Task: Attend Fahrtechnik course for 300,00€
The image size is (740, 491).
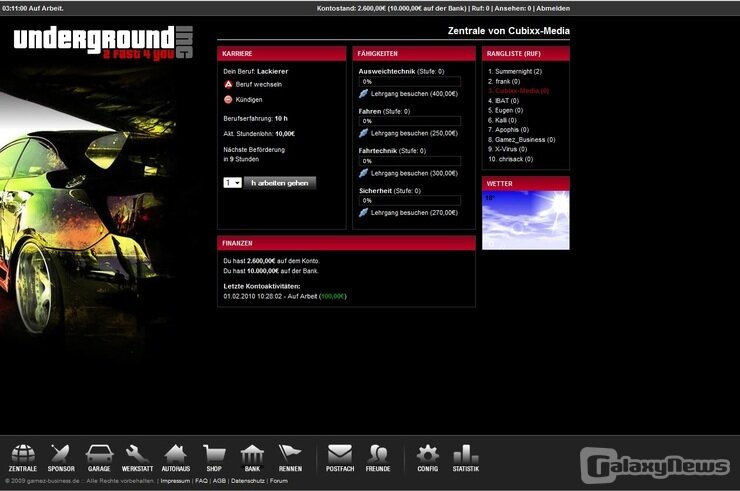Action: tap(414, 173)
